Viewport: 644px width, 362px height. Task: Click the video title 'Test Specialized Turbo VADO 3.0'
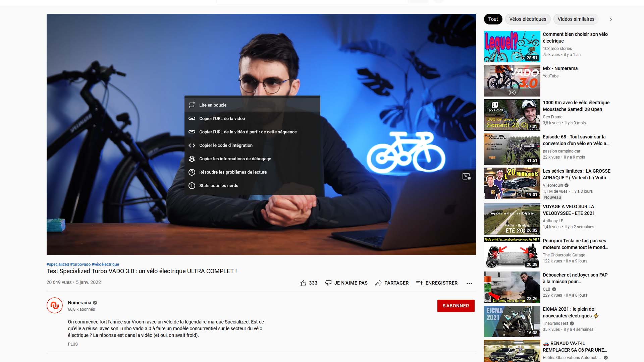[142, 271]
